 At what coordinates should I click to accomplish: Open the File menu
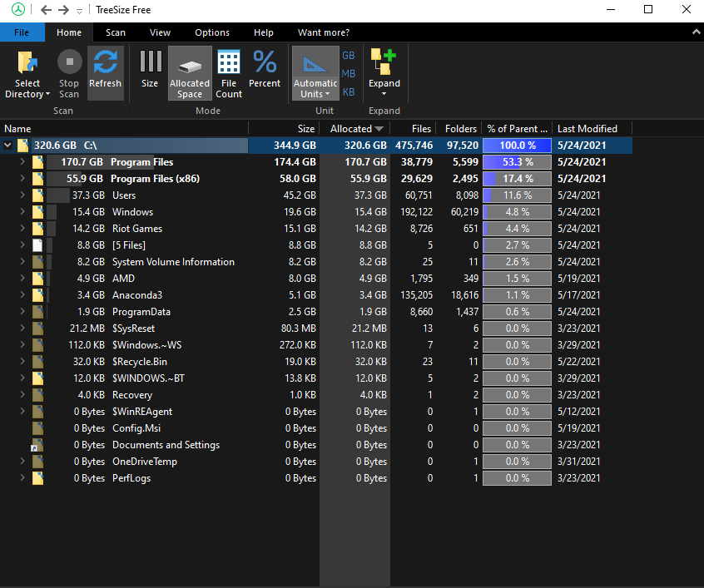click(x=22, y=32)
